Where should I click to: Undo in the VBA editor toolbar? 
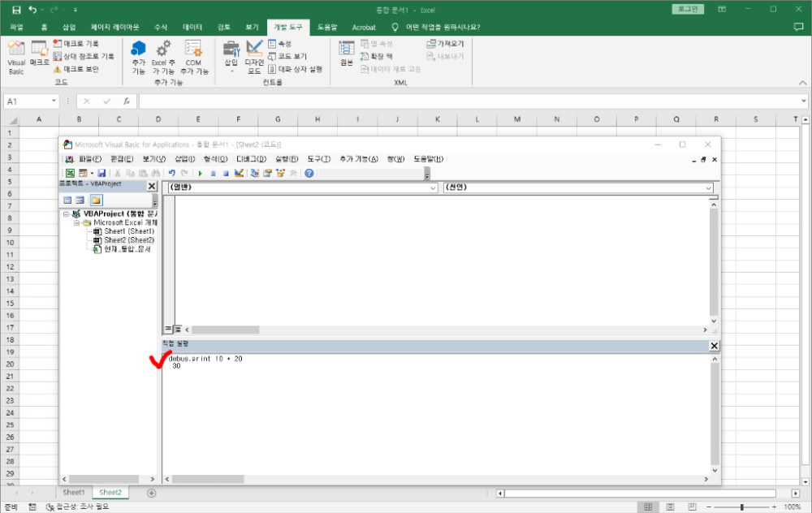(171, 173)
